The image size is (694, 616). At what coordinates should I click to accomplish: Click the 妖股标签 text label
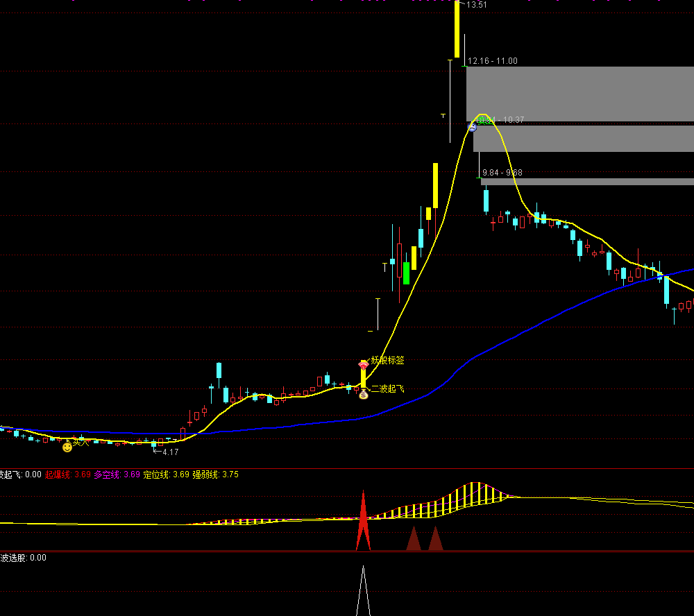(x=387, y=361)
